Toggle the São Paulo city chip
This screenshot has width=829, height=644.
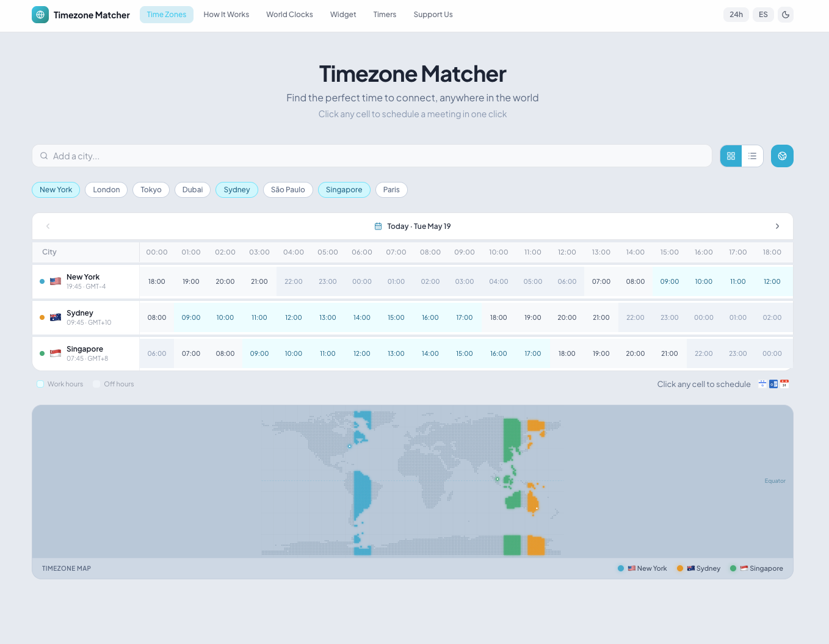point(288,190)
